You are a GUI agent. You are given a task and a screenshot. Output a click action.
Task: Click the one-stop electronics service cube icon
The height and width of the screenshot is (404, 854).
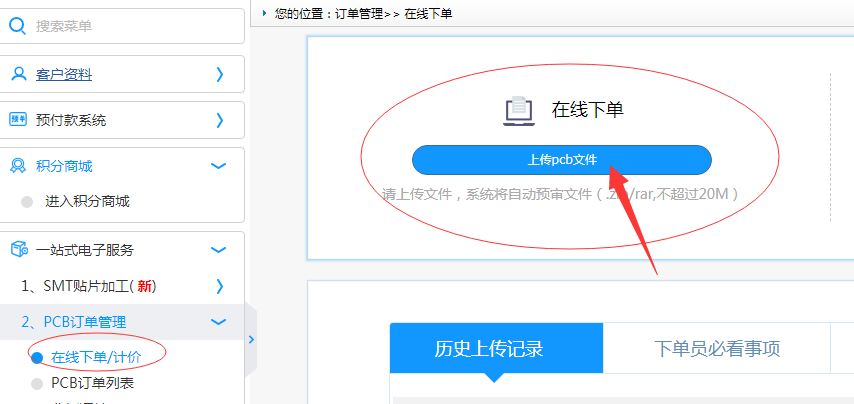point(18,250)
